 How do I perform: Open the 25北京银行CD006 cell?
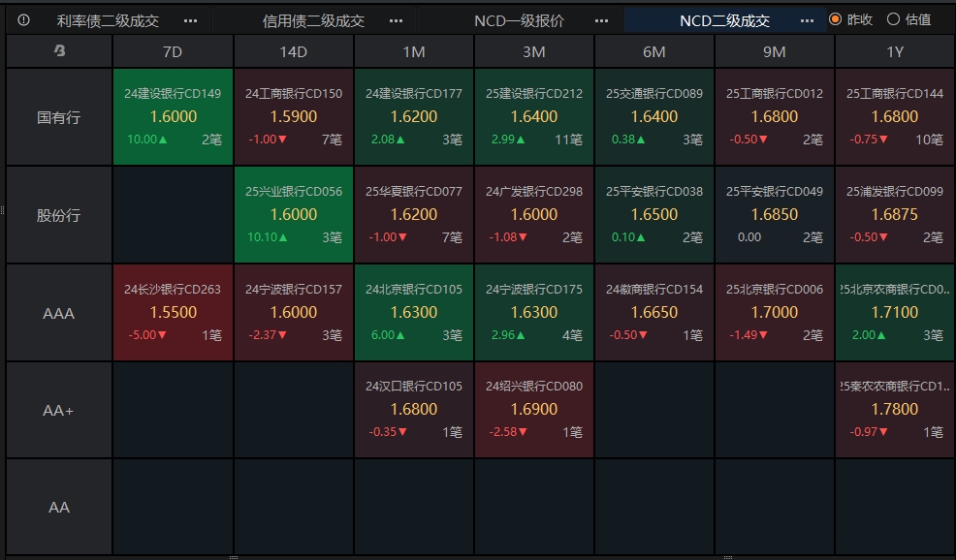pos(775,312)
